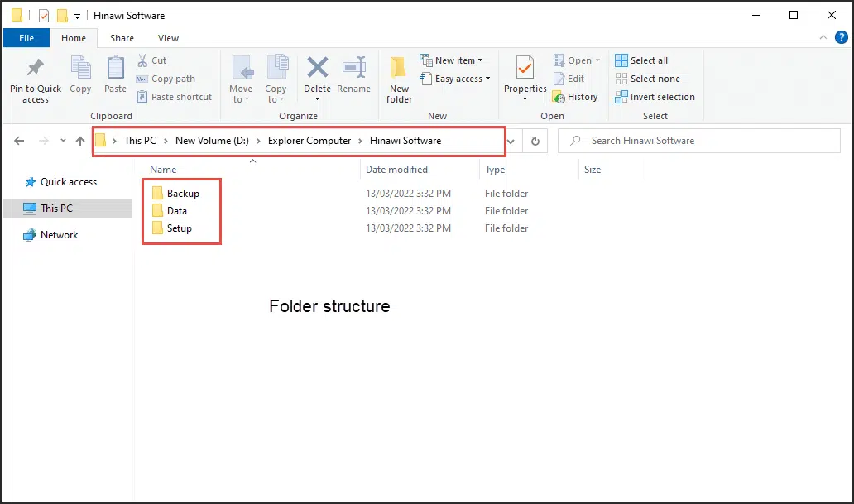Select the Backup folder

click(183, 194)
